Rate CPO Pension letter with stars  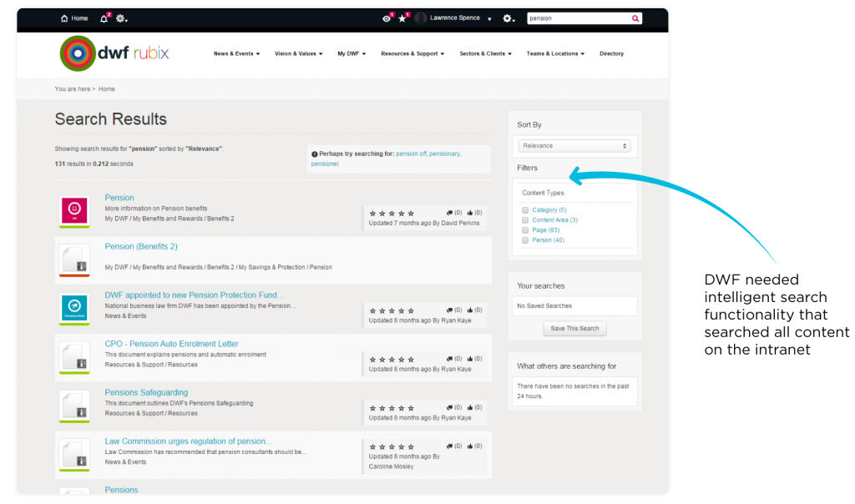click(392, 360)
